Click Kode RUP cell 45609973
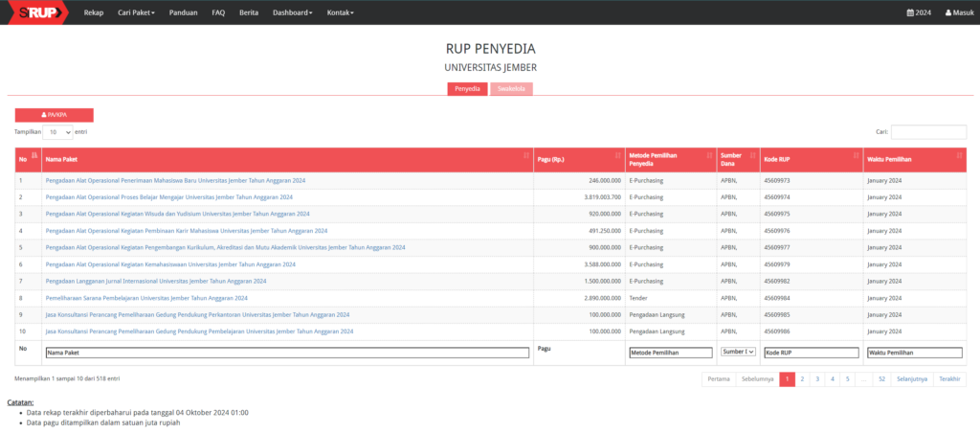 tap(776, 180)
